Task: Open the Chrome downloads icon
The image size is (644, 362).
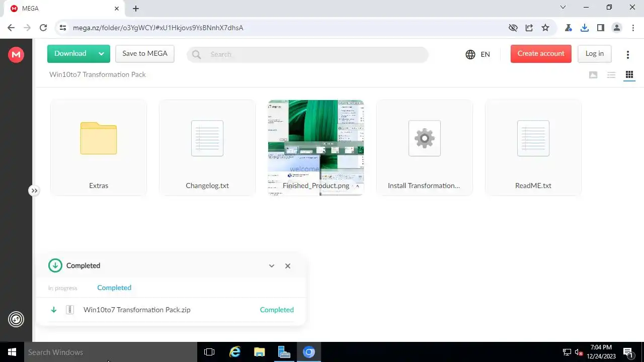Action: 585,28
